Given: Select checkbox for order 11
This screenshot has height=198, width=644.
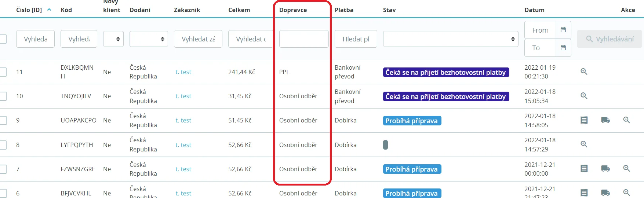Looking at the screenshot, I should tap(3, 72).
